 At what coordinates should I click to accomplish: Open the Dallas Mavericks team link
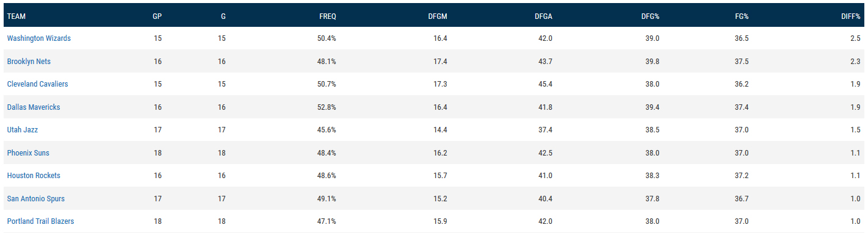click(x=34, y=107)
